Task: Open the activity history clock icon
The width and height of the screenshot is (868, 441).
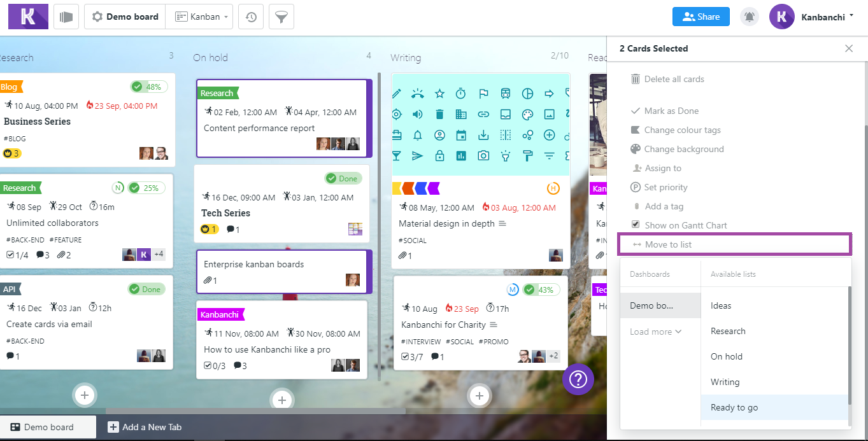Action: tap(251, 17)
